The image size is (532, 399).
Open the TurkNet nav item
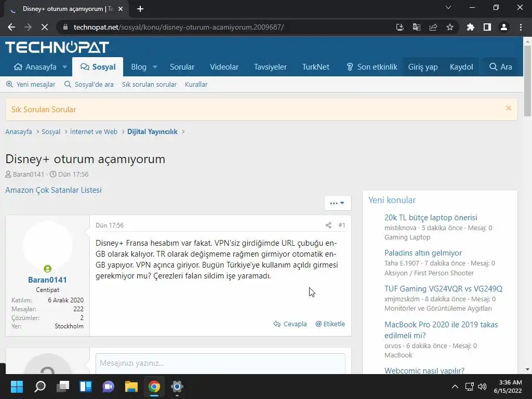(x=315, y=67)
